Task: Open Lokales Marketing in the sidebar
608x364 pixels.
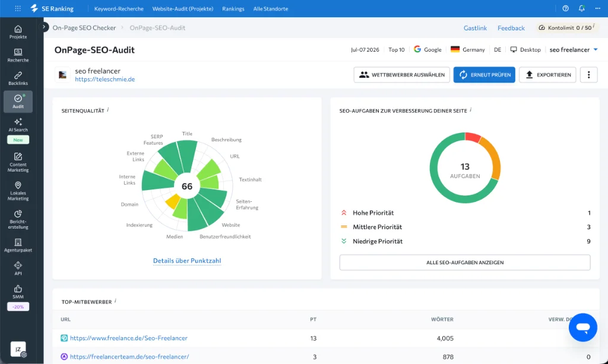Action: tap(18, 191)
